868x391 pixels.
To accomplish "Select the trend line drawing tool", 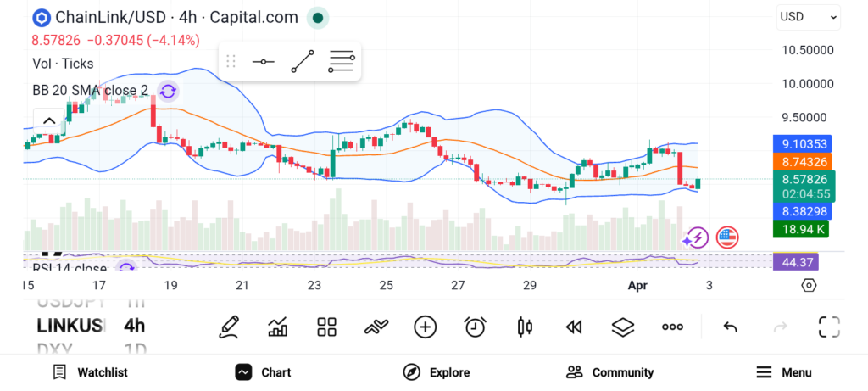I will pyautogui.click(x=303, y=62).
